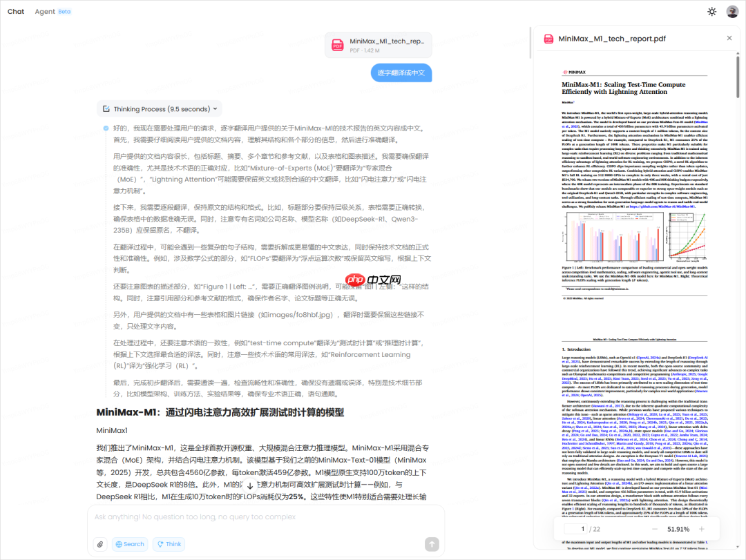Click the Ask anything input field

(265, 517)
